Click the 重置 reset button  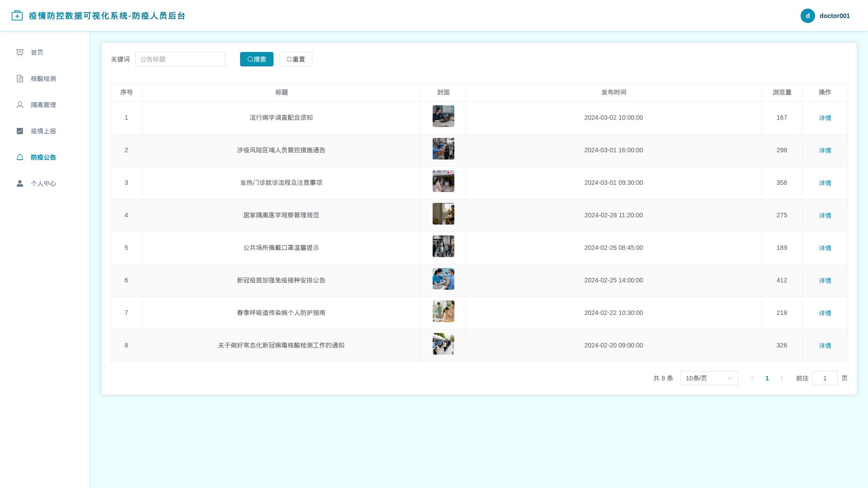(x=296, y=59)
